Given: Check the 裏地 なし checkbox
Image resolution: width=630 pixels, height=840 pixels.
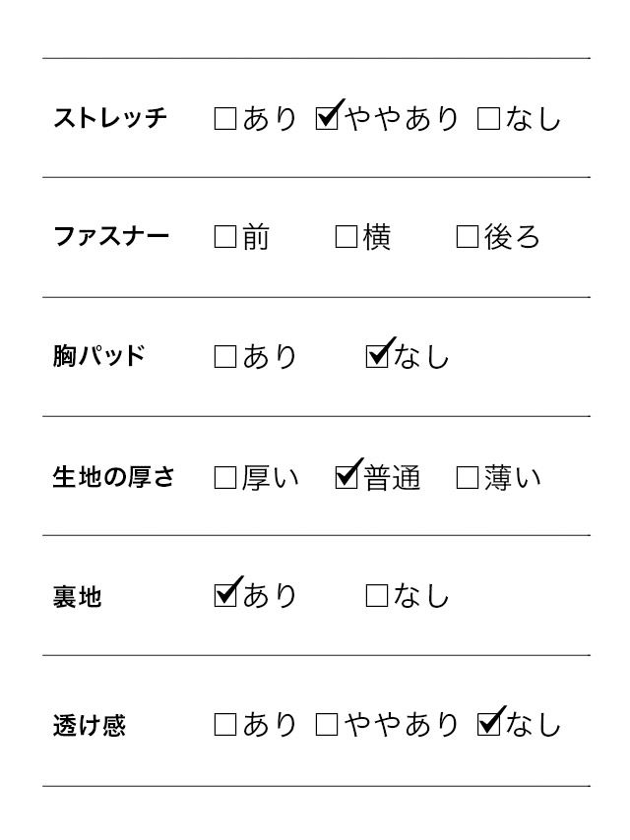Looking at the screenshot, I should coord(376,596).
